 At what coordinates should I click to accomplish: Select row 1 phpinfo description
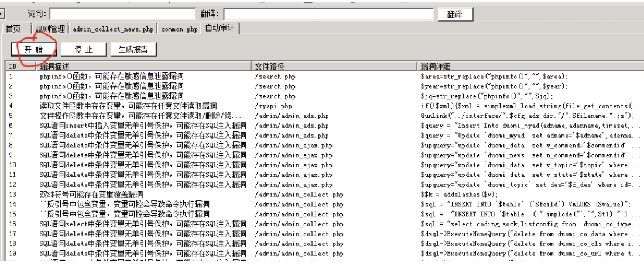pos(111,76)
